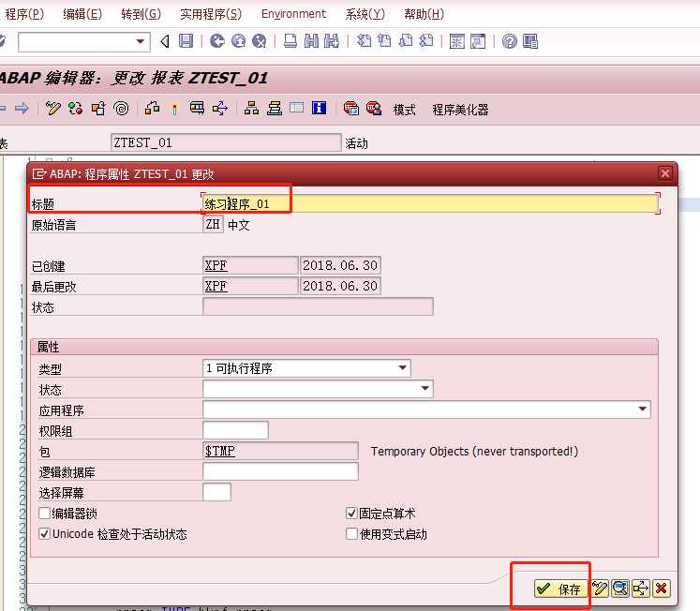Click the forward arrow in editor toolbar
The height and width of the screenshot is (611, 700).
point(22,109)
